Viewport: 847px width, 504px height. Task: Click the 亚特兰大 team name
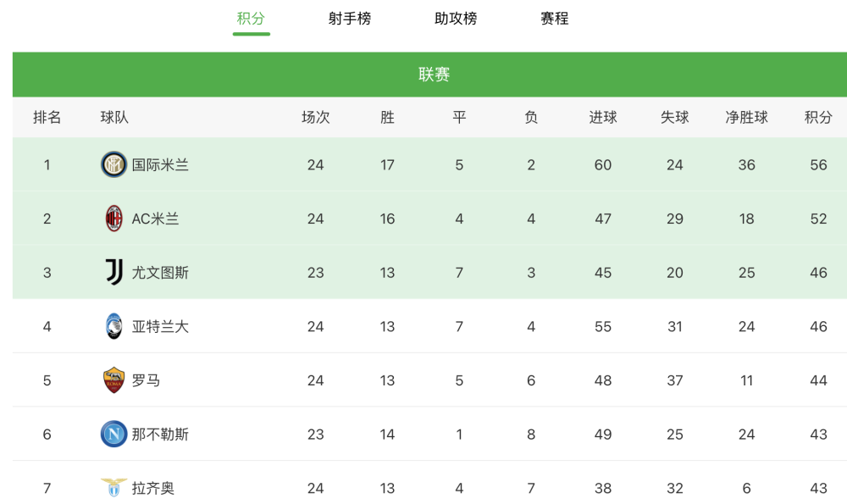(160, 327)
